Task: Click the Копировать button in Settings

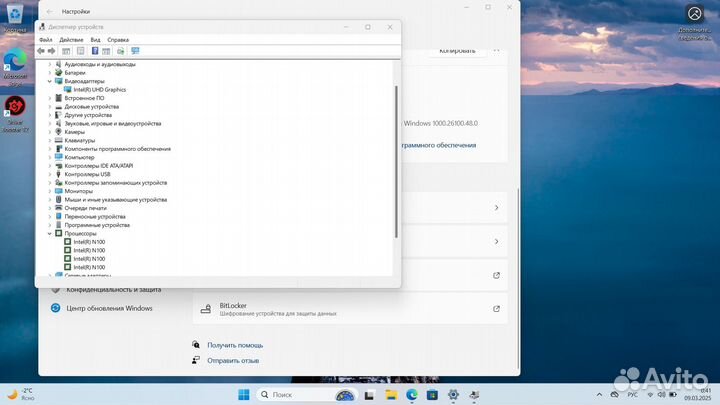Action: coord(457,51)
